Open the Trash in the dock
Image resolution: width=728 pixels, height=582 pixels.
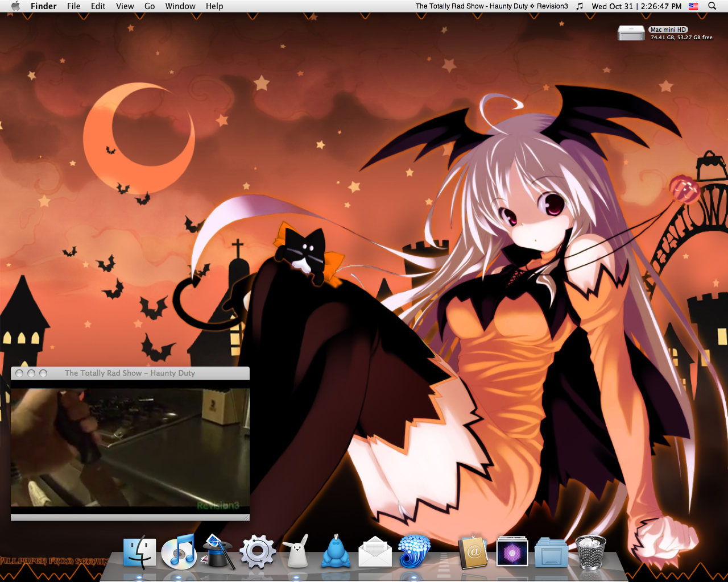point(590,552)
